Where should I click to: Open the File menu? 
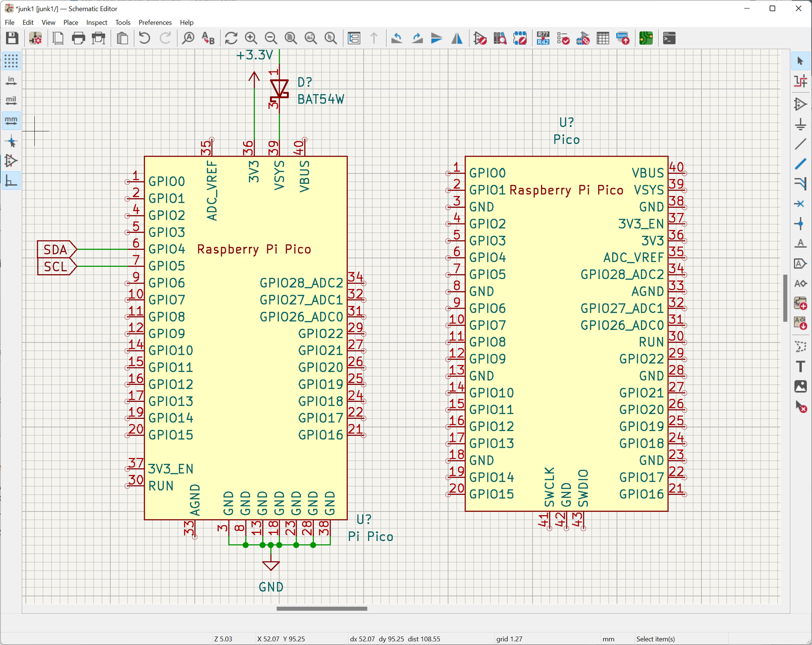[10, 22]
